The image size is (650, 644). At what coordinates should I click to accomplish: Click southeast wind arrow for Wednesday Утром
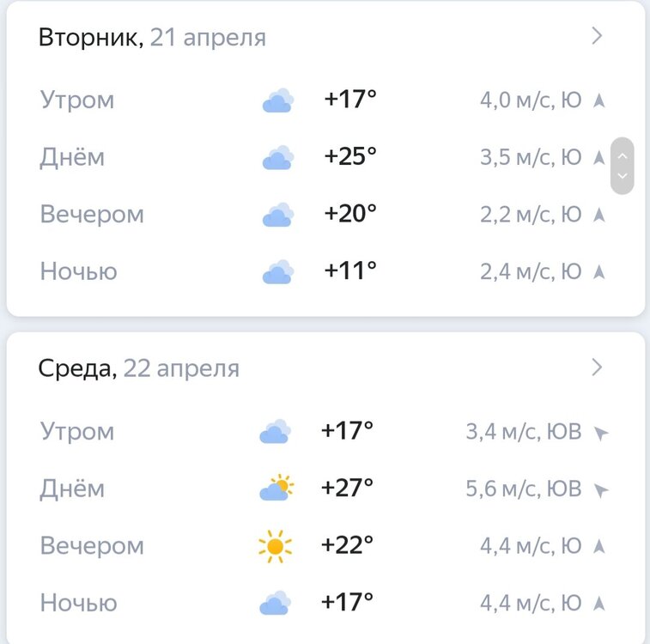[x=601, y=433]
